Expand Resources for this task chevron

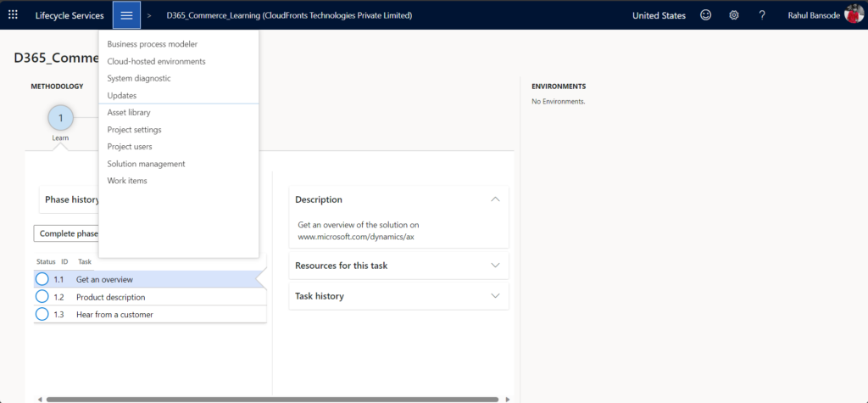point(495,266)
